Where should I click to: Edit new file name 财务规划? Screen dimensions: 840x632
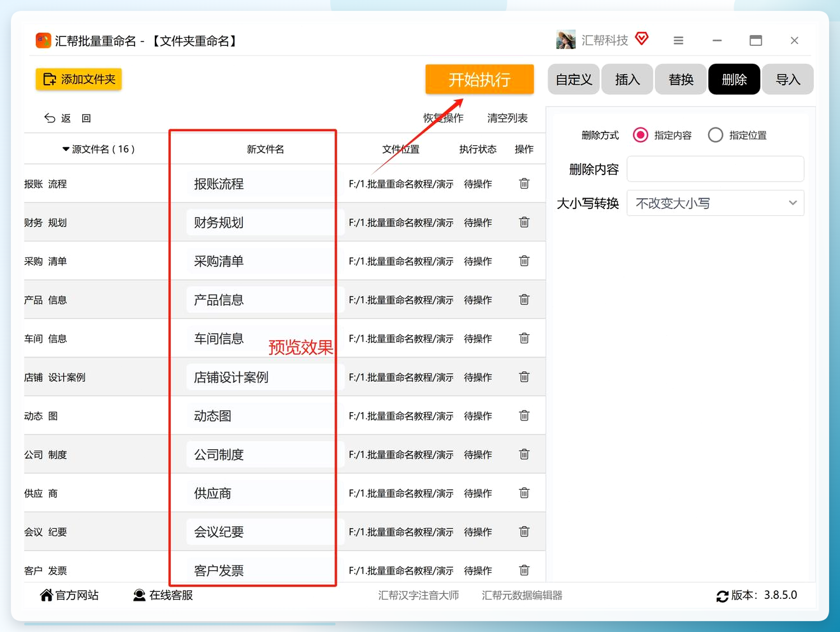(x=265, y=222)
